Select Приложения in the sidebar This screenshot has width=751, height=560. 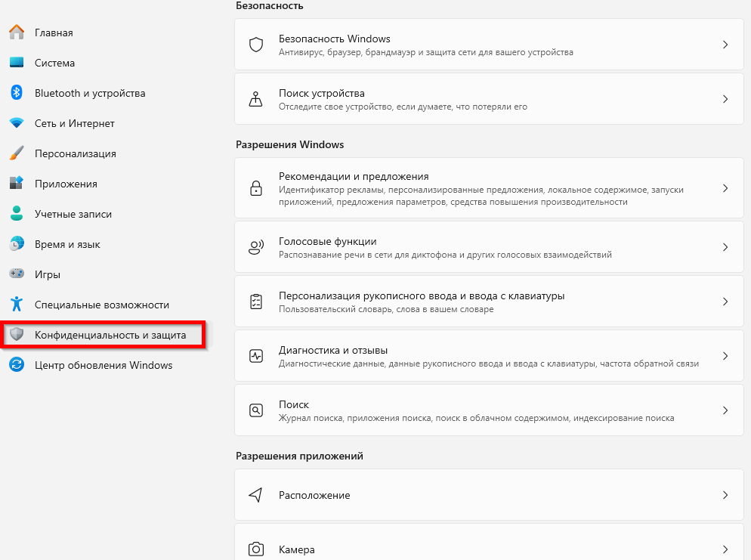66,184
